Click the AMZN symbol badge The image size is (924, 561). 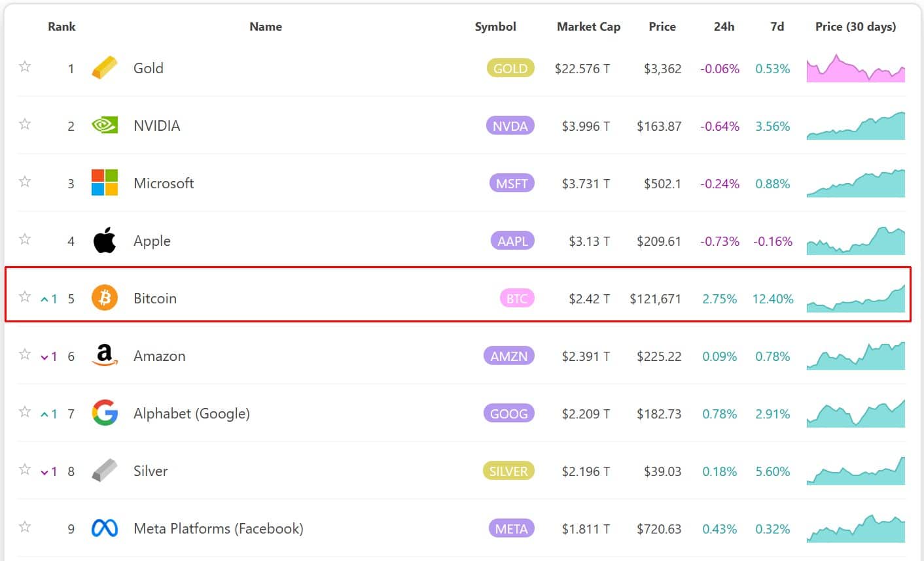508,356
